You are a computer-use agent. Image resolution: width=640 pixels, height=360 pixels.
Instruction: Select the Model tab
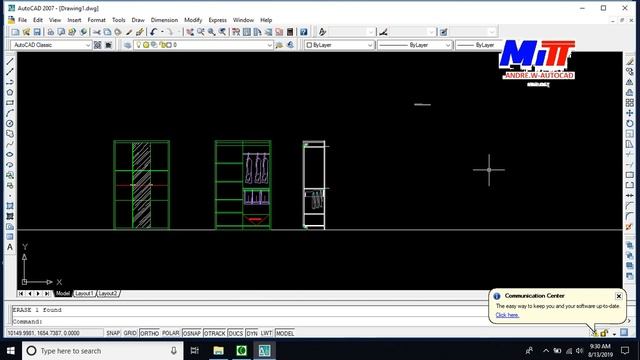pos(63,293)
